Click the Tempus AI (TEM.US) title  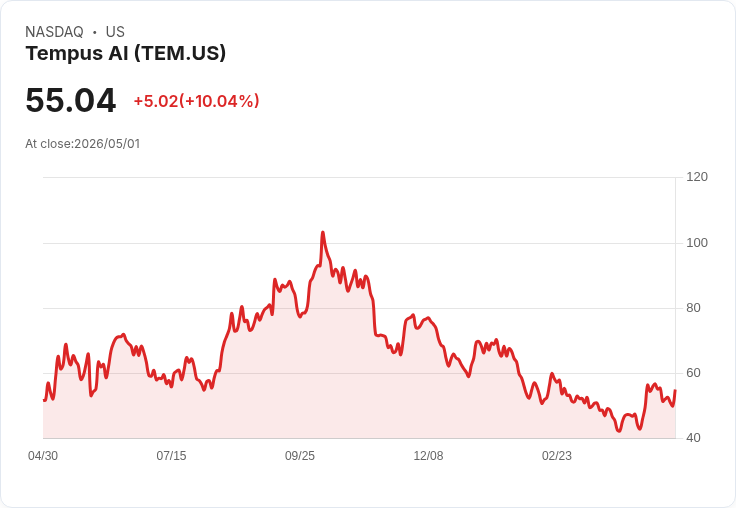pyautogui.click(x=125, y=54)
